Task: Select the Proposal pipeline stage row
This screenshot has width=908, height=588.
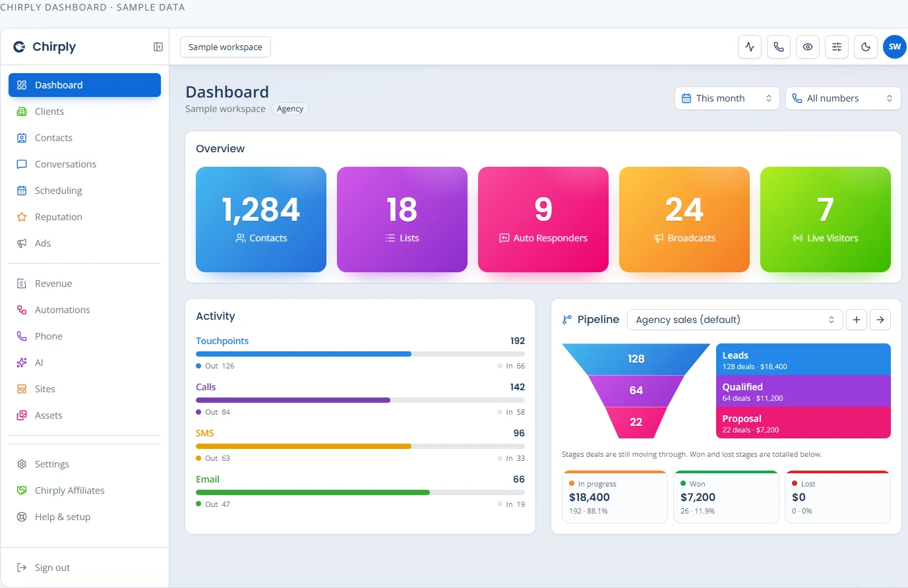Action: pos(803,423)
